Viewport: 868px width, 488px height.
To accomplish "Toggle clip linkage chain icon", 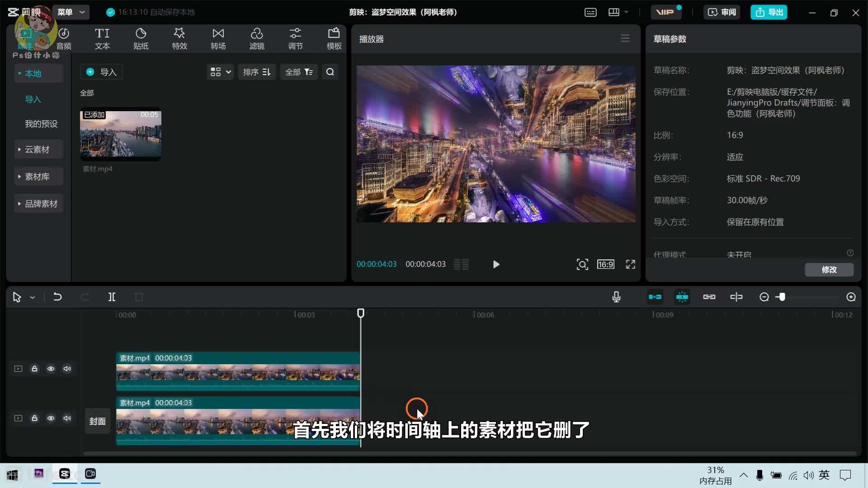I will click(709, 297).
